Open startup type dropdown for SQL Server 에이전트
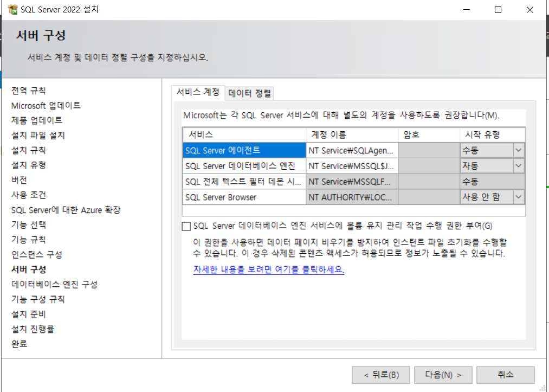This screenshot has height=392, width=549. point(519,150)
